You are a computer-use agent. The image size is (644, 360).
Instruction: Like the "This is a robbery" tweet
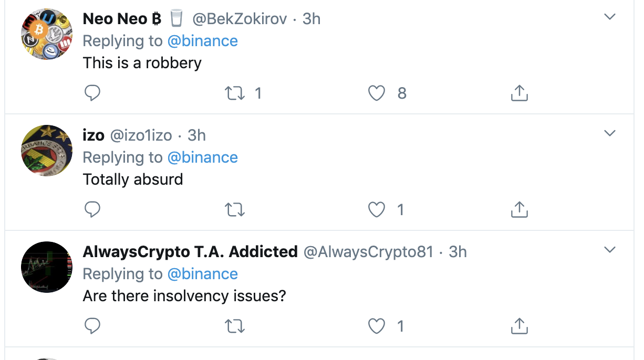377,93
